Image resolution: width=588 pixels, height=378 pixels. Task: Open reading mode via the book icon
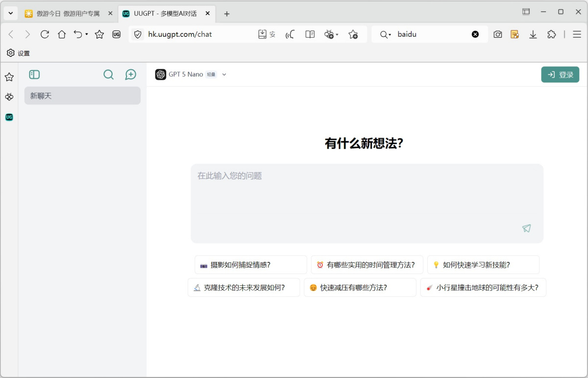[310, 34]
